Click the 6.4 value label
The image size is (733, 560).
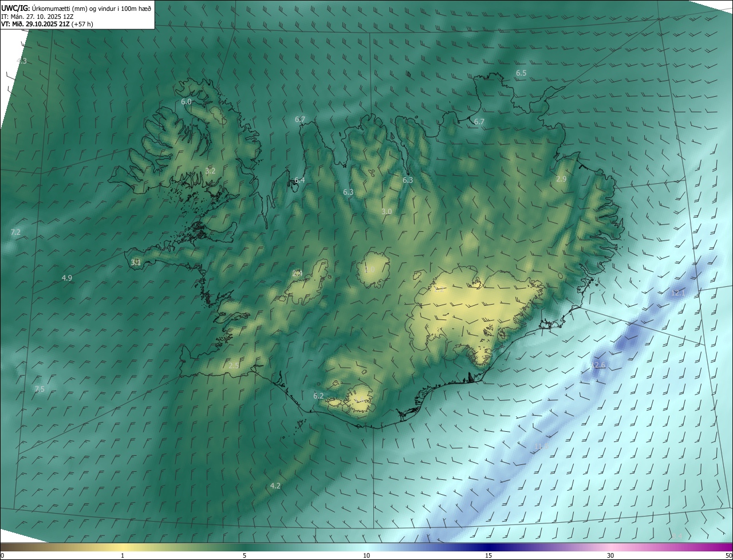coord(299,180)
